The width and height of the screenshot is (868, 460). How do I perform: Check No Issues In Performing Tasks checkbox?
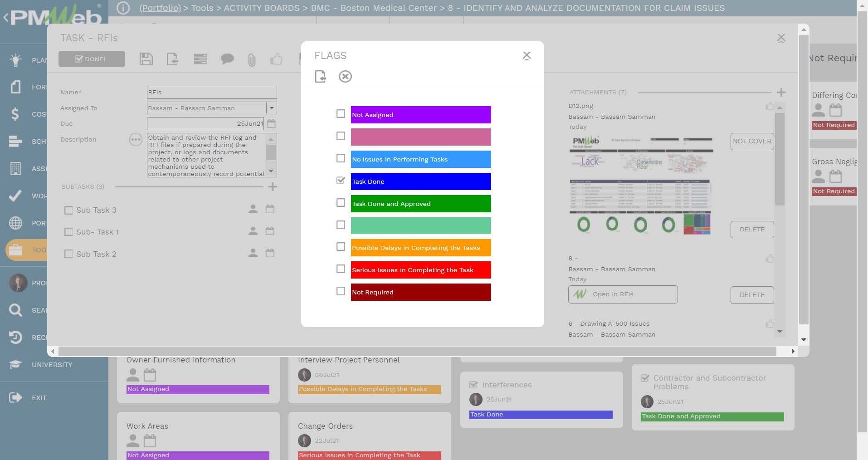click(x=341, y=158)
